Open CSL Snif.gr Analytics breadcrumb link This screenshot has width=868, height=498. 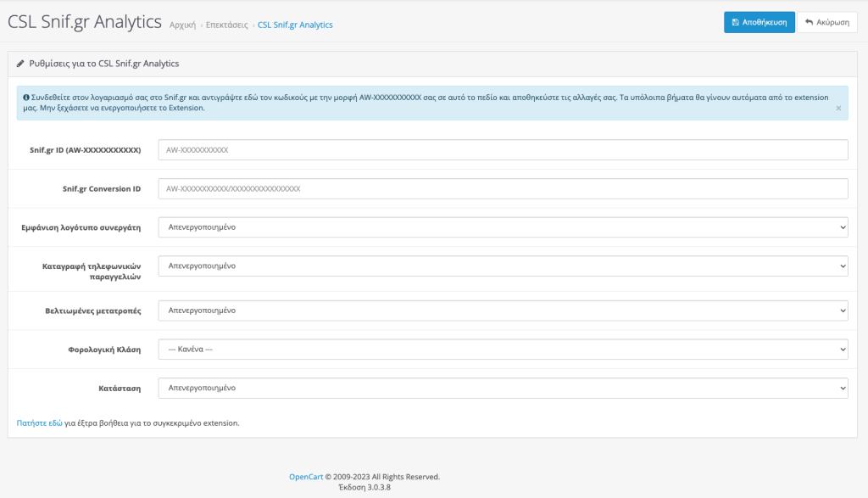coord(295,25)
